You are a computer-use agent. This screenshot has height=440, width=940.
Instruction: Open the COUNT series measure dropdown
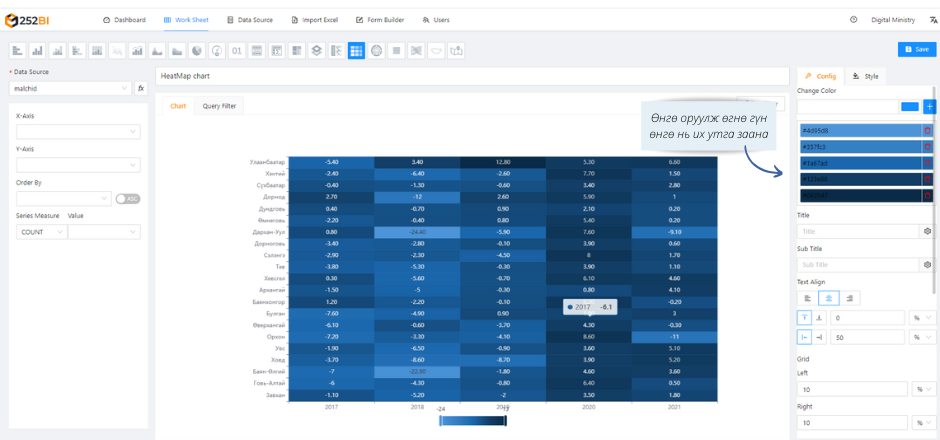coord(41,232)
